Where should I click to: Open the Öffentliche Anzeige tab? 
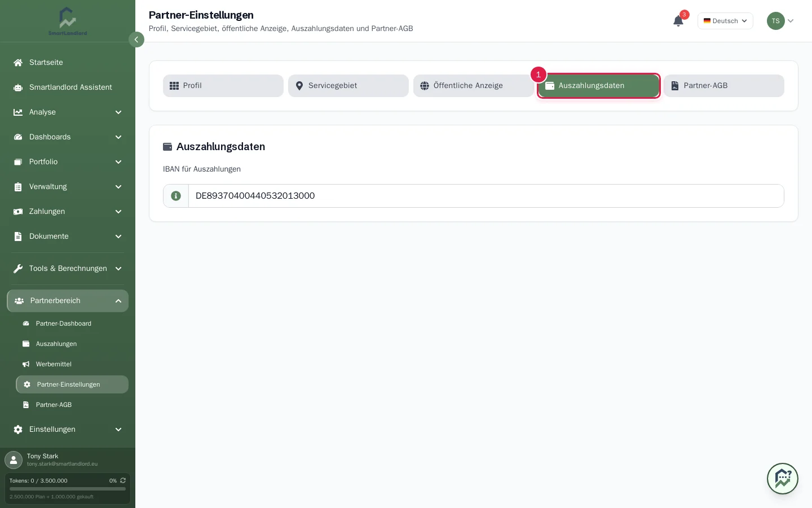(x=474, y=86)
